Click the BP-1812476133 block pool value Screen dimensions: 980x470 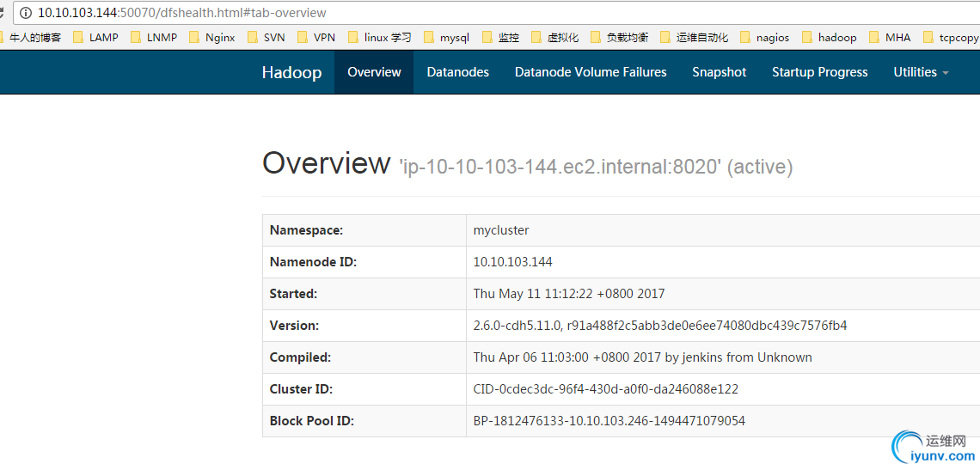pyautogui.click(x=609, y=421)
